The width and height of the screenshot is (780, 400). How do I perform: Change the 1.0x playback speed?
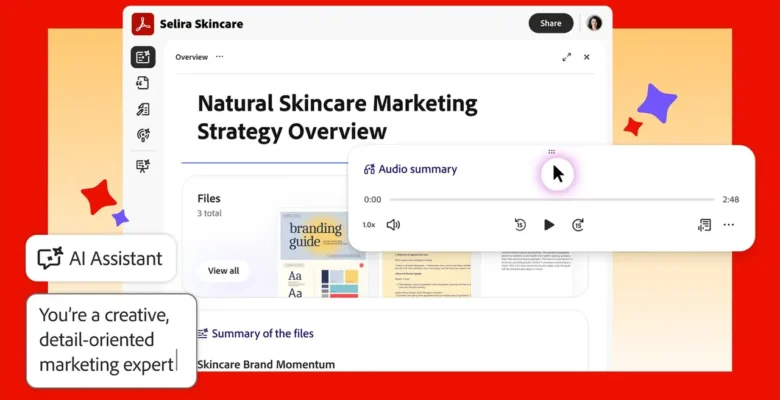(369, 225)
